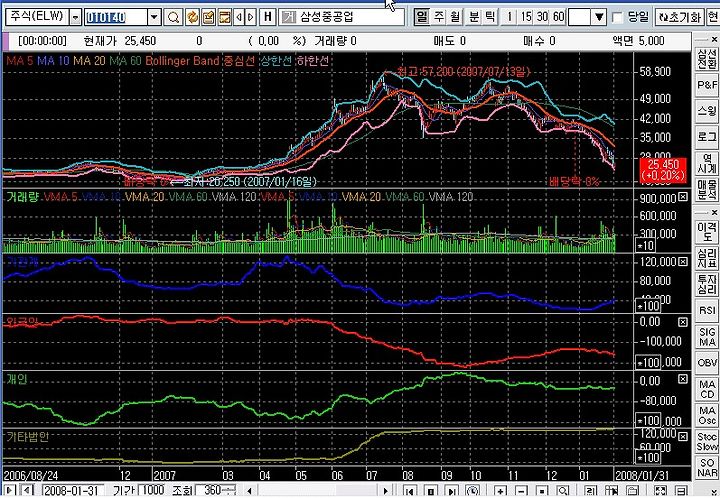Add the Stoc Slow indicator
The height and width of the screenshot is (498, 720).
pos(707,442)
